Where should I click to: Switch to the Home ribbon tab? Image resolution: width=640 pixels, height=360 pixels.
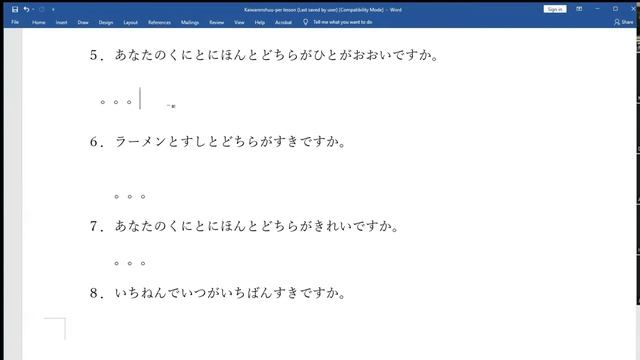point(39,22)
